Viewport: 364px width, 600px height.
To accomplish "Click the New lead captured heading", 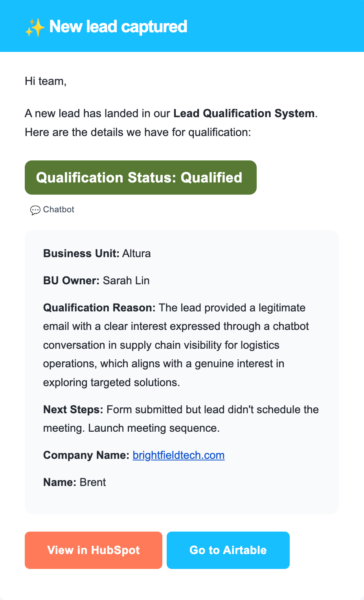I will click(x=118, y=27).
